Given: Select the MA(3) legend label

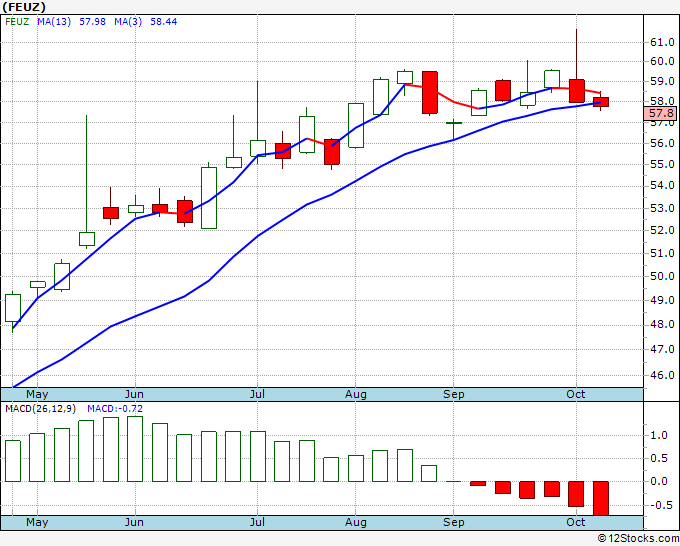Looking at the screenshot, I should (x=128, y=22).
